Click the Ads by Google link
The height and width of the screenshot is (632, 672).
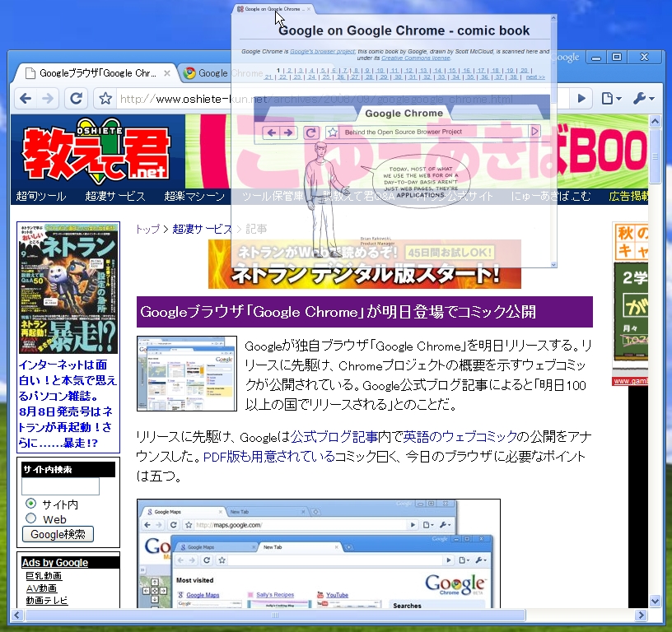click(55, 563)
